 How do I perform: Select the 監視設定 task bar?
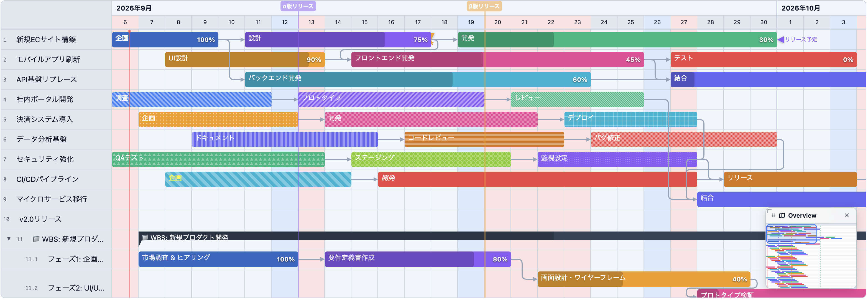click(x=617, y=159)
